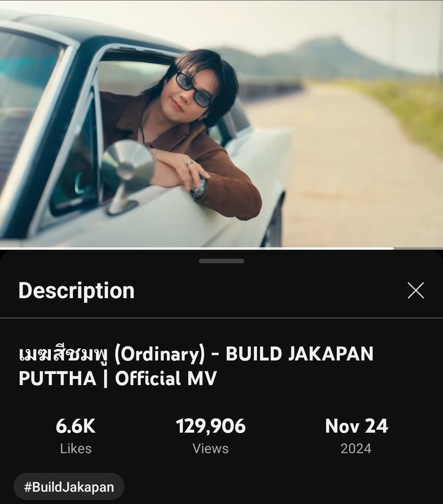Seek to the unplayed grey end of the progress bar
Image resolution: width=443 pixels, height=504 pixels.
pos(418,249)
